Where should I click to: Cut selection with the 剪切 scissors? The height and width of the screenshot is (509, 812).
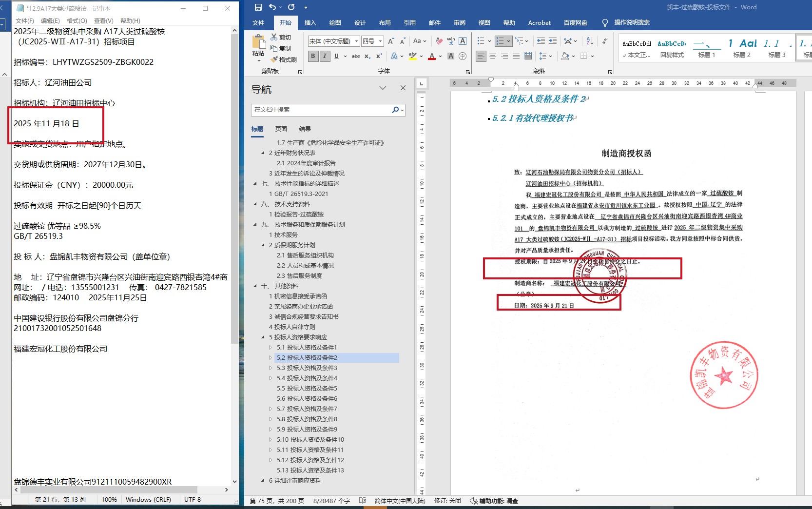pos(281,37)
